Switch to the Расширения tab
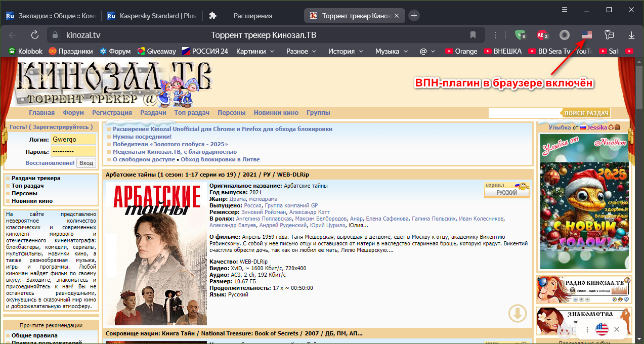Screen dimensions: 644x344 [x=252, y=16]
